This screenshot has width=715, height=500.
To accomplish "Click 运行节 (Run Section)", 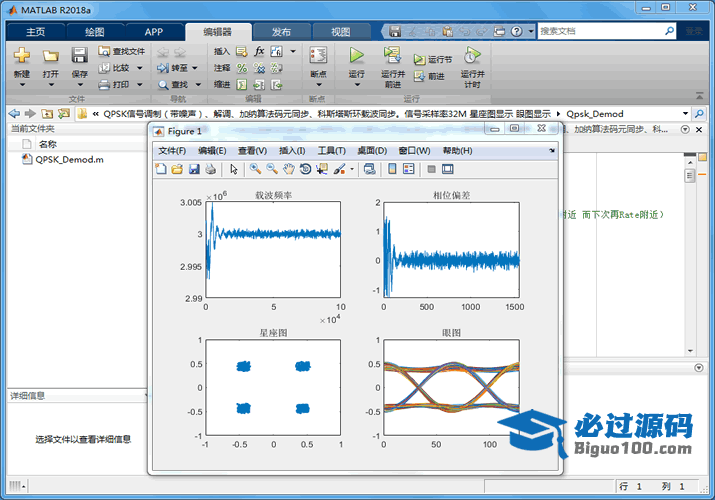I will click(433, 60).
